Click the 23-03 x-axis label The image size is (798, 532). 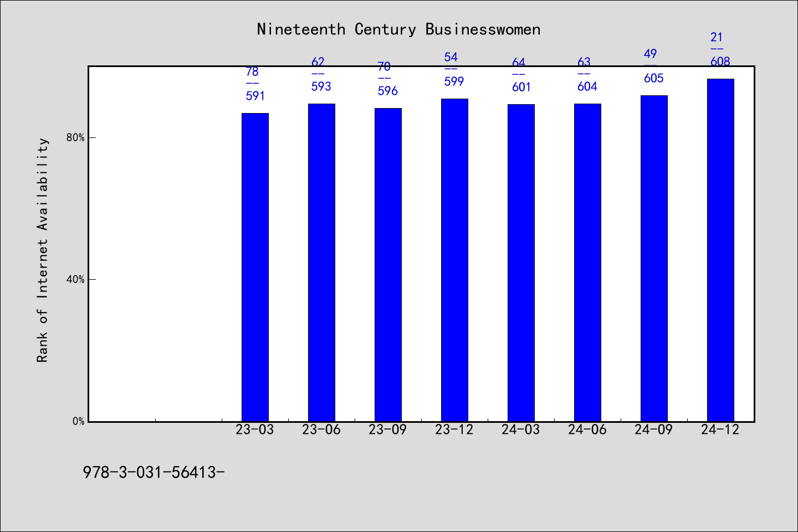(255, 429)
